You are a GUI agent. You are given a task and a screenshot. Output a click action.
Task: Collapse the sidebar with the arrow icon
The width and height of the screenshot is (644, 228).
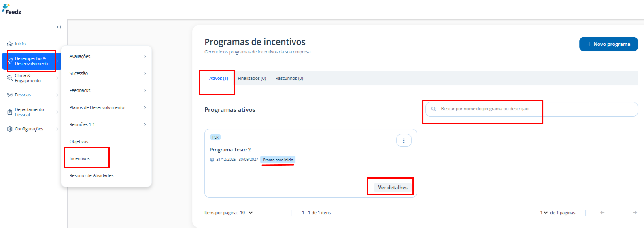[x=59, y=27]
